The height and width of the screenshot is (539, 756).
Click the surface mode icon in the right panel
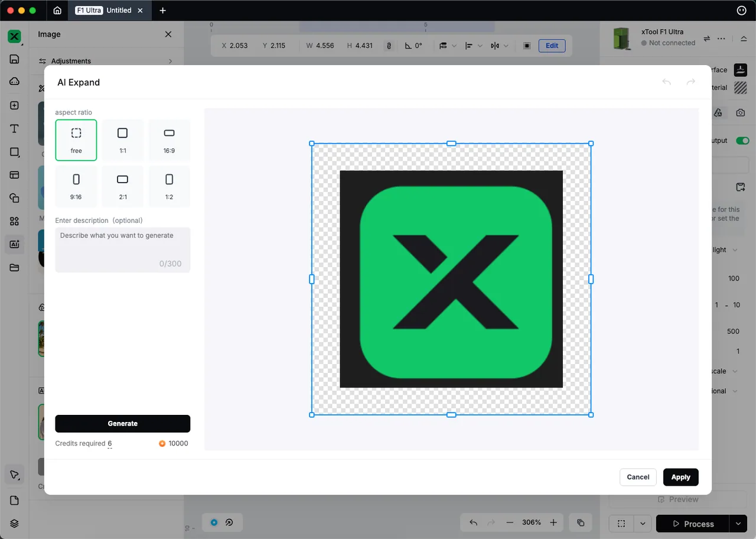(x=741, y=70)
